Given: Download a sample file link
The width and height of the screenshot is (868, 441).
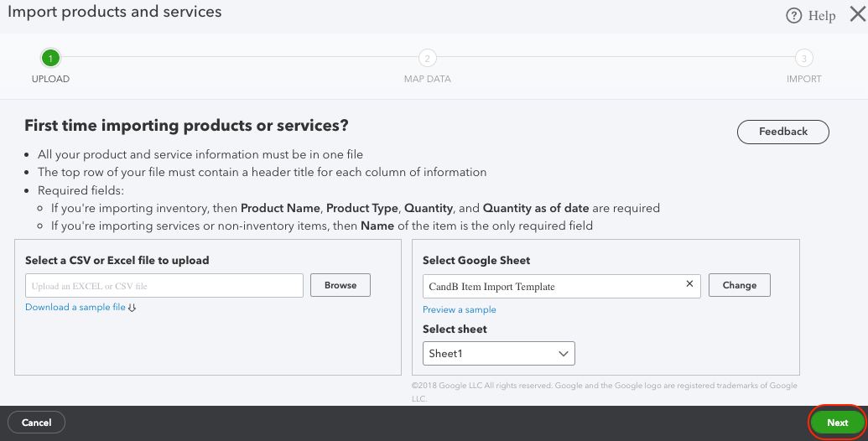Looking at the screenshot, I should coord(75,307).
